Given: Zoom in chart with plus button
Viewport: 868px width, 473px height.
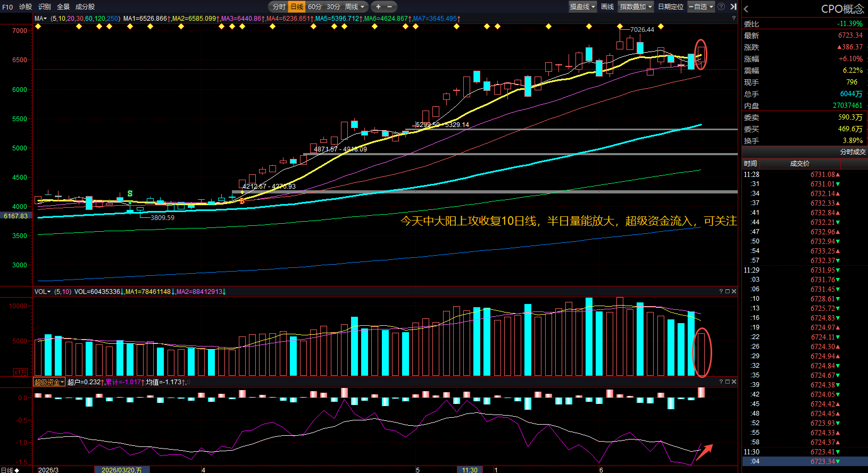Looking at the screenshot, I should [x=378, y=7].
